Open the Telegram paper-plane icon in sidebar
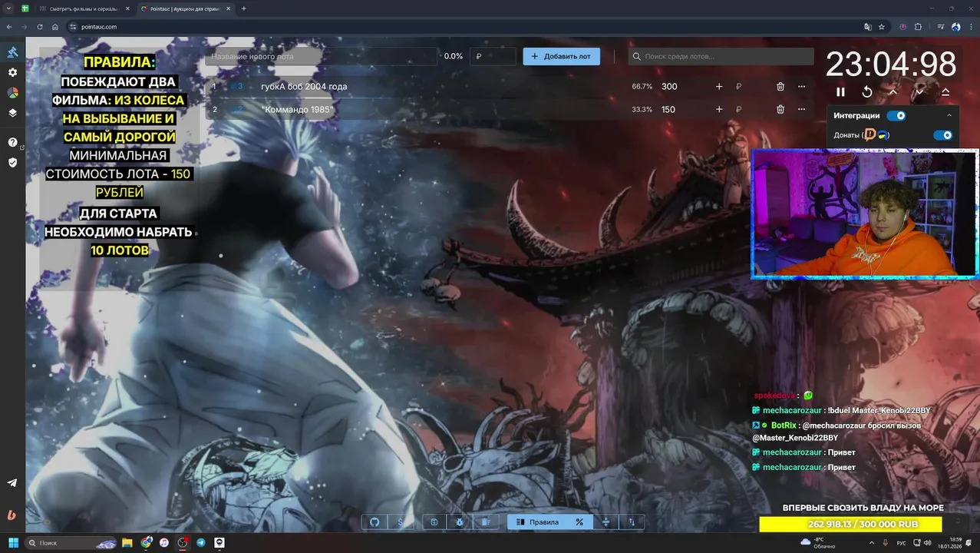980x553 pixels. pos(12,483)
